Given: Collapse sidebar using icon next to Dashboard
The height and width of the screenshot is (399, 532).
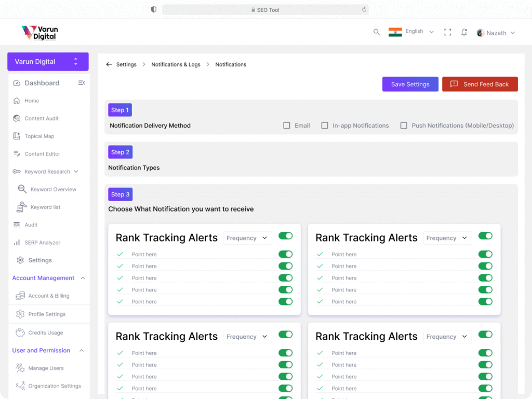Looking at the screenshot, I should (82, 83).
